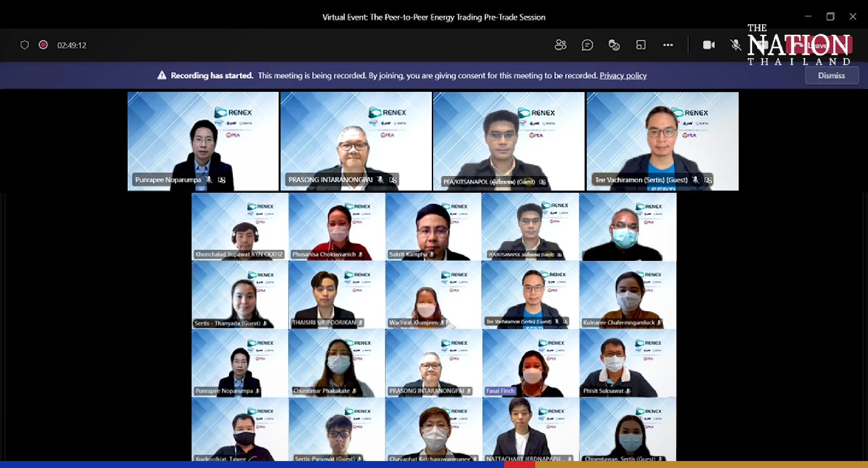Show the participants list
Image resolution: width=868 pixels, height=468 pixels.
click(x=561, y=45)
